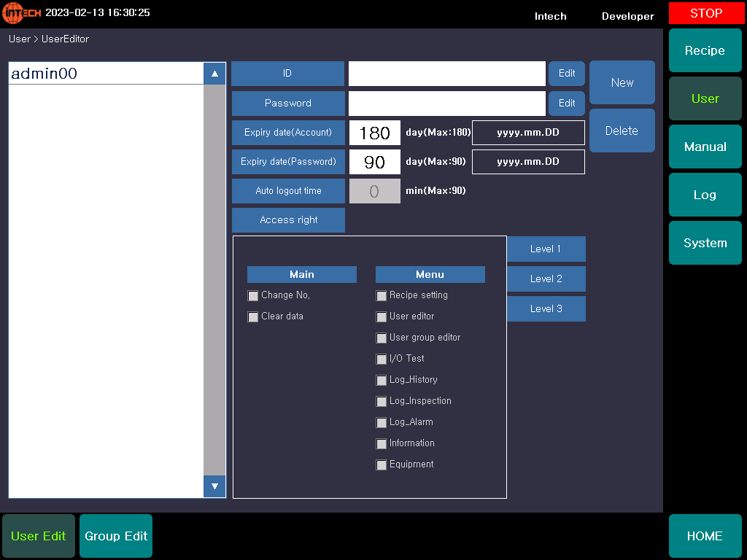Click the Intech logo icon
747x560 pixels.
click(x=22, y=13)
